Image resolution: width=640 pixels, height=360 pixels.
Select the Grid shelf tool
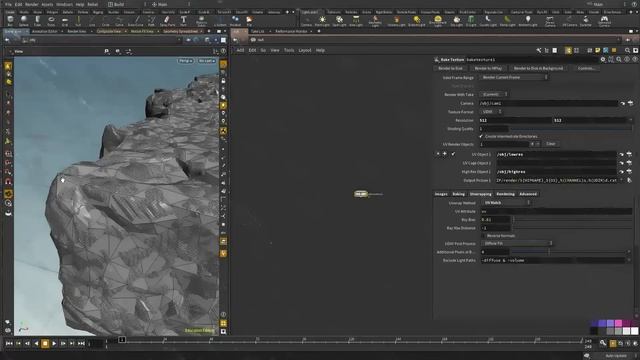point(65,20)
